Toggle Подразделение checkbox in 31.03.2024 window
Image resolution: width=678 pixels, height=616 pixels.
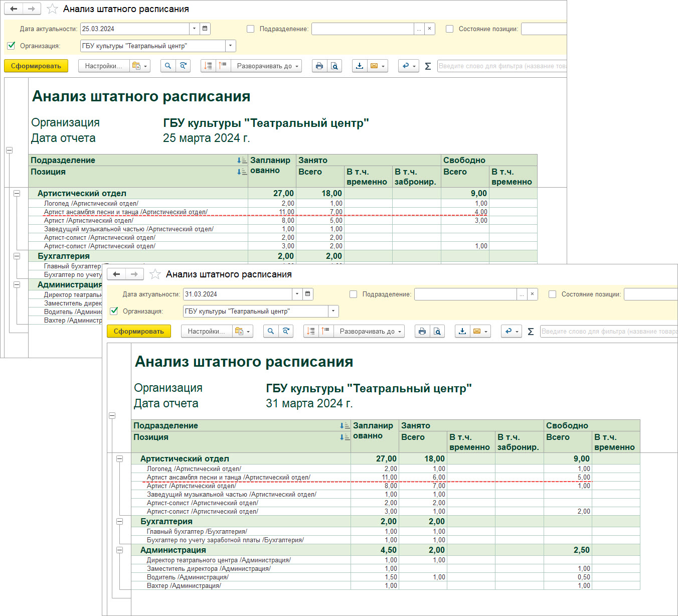[354, 294]
